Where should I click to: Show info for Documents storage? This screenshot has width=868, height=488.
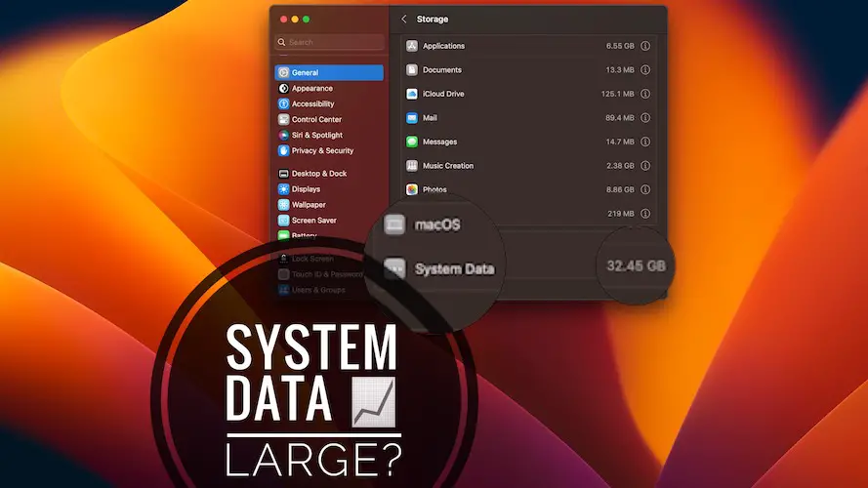click(645, 69)
